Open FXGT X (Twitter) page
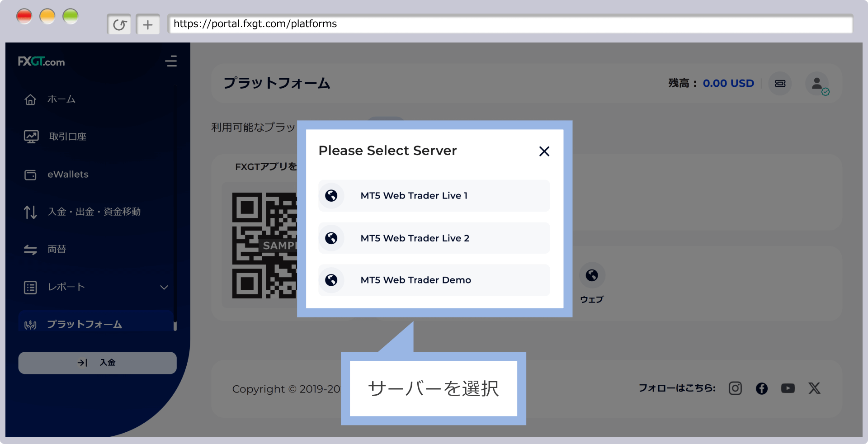This screenshot has width=868, height=444. (814, 388)
